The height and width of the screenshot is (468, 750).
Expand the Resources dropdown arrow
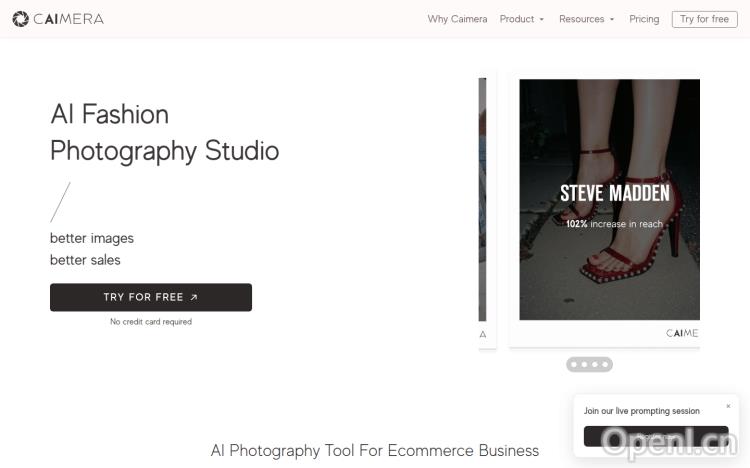612,20
